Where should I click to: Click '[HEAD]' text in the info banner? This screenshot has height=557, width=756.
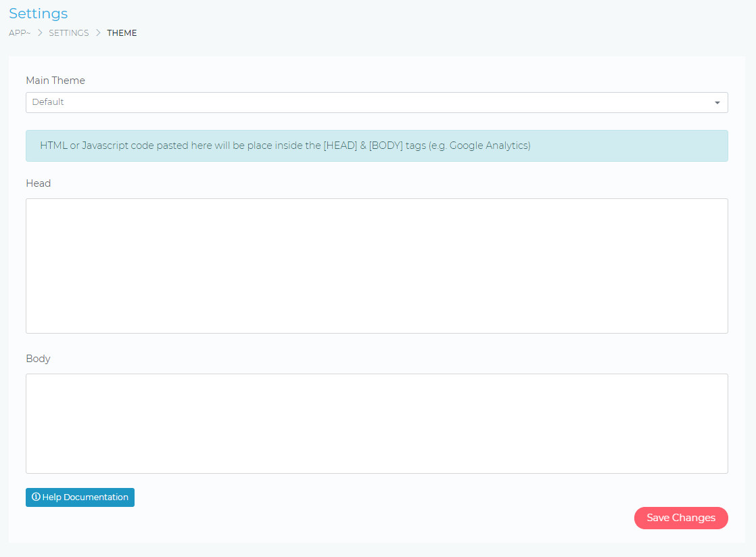[340, 146]
